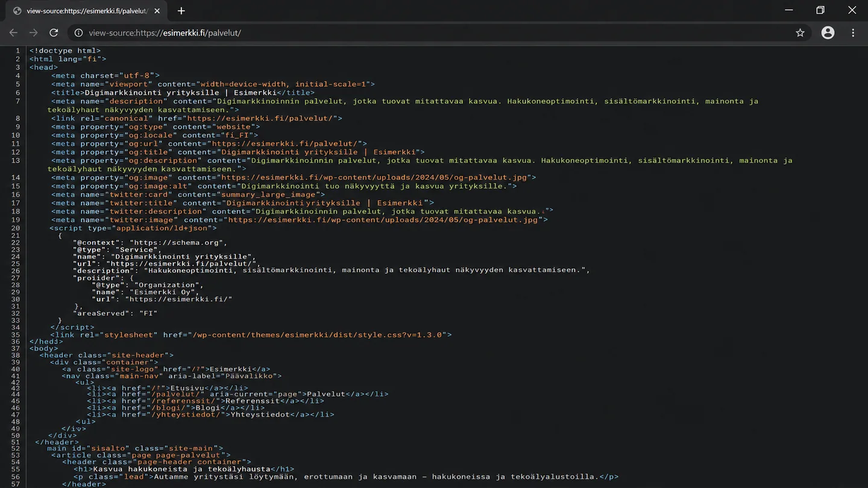Screen dimensions: 868x488
Task: Click the Etusivu list item line
Action: 168,388
